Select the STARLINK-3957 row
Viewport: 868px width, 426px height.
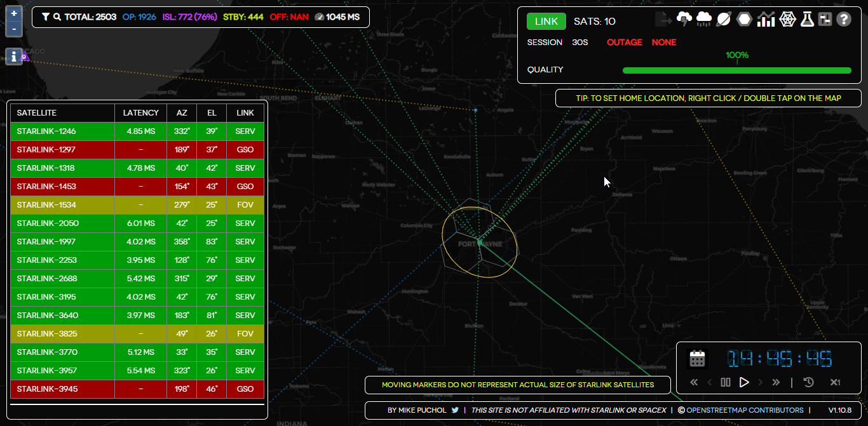[137, 371]
